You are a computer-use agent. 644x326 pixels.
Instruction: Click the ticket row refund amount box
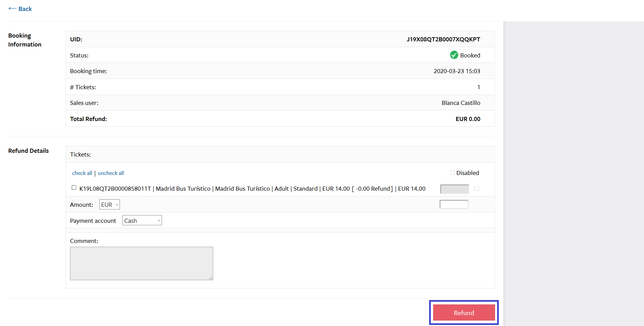tap(454, 189)
